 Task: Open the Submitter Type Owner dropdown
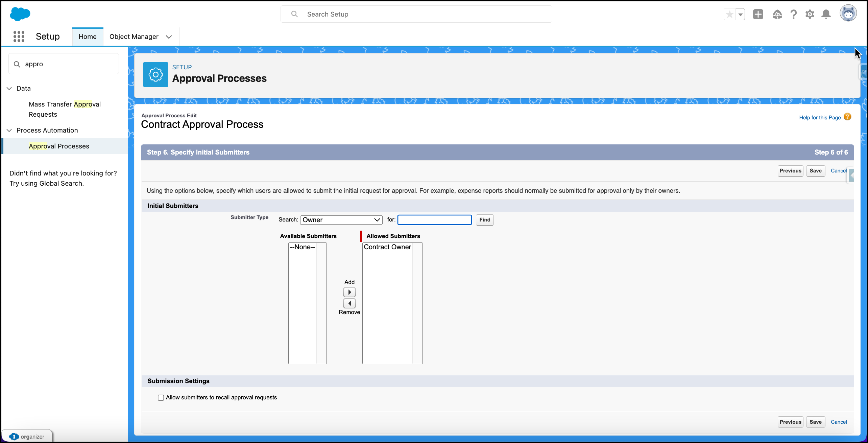click(341, 220)
